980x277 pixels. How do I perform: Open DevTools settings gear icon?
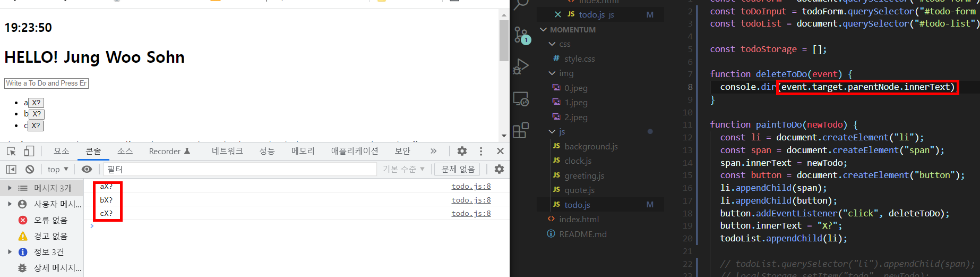[x=462, y=151]
